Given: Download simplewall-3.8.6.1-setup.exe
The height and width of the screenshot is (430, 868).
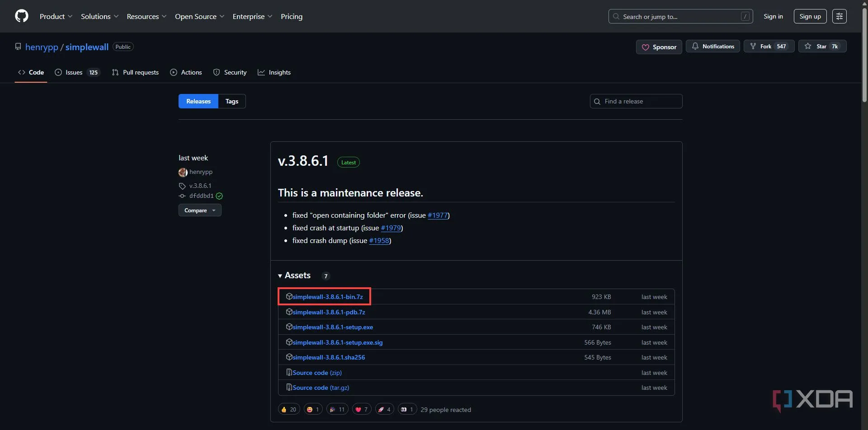Looking at the screenshot, I should point(333,327).
